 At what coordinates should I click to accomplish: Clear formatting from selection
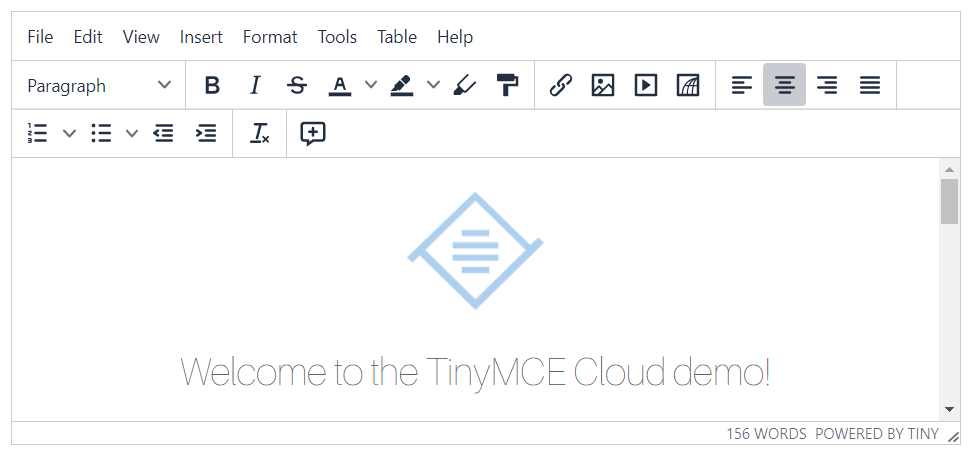tap(260, 134)
